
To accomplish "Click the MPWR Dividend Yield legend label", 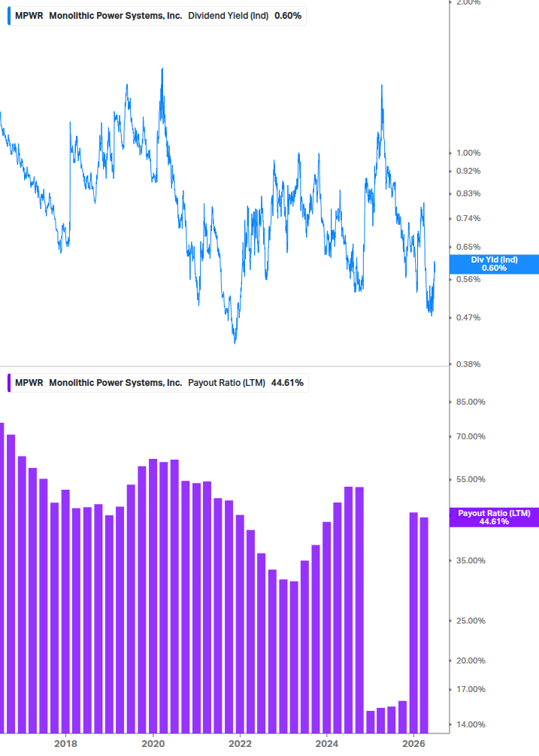I will (x=158, y=16).
